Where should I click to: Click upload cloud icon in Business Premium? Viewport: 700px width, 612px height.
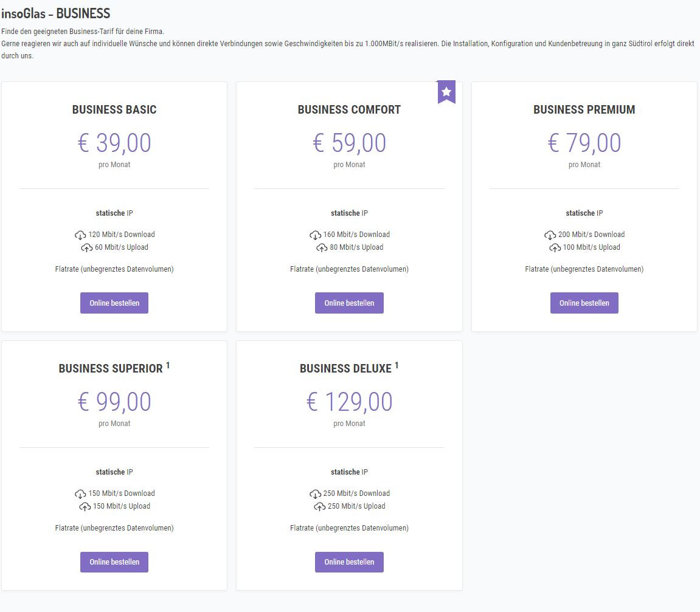pyautogui.click(x=555, y=247)
